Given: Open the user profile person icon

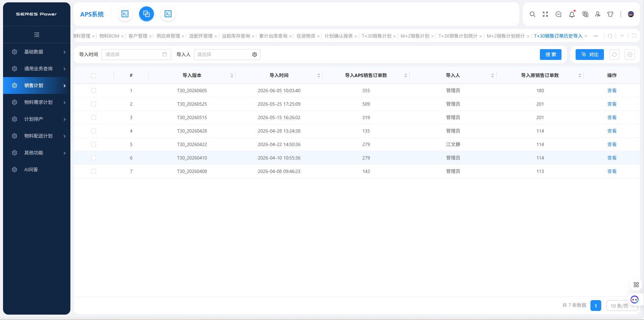Looking at the screenshot, I should pyautogui.click(x=598, y=14).
